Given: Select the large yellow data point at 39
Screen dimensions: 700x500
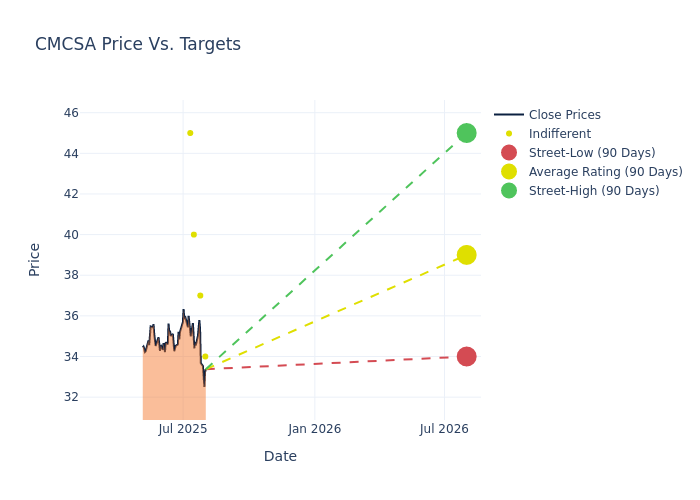Looking at the screenshot, I should (466, 255).
